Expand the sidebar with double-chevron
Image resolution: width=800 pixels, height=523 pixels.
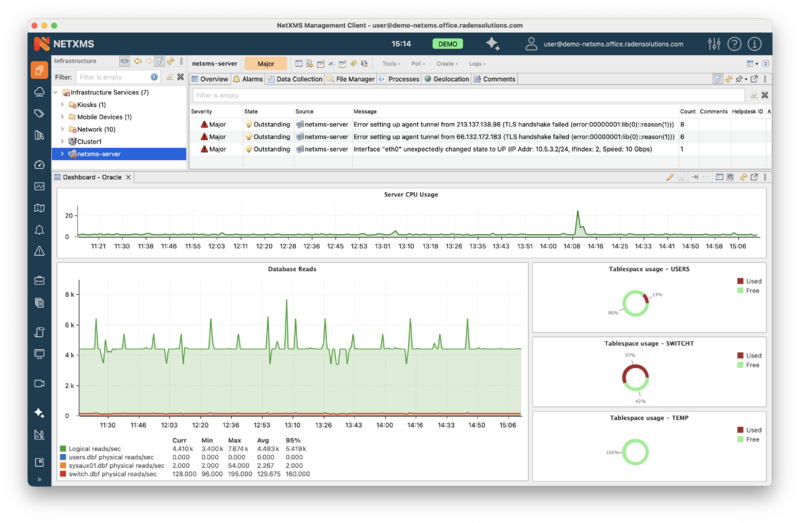coord(39,479)
